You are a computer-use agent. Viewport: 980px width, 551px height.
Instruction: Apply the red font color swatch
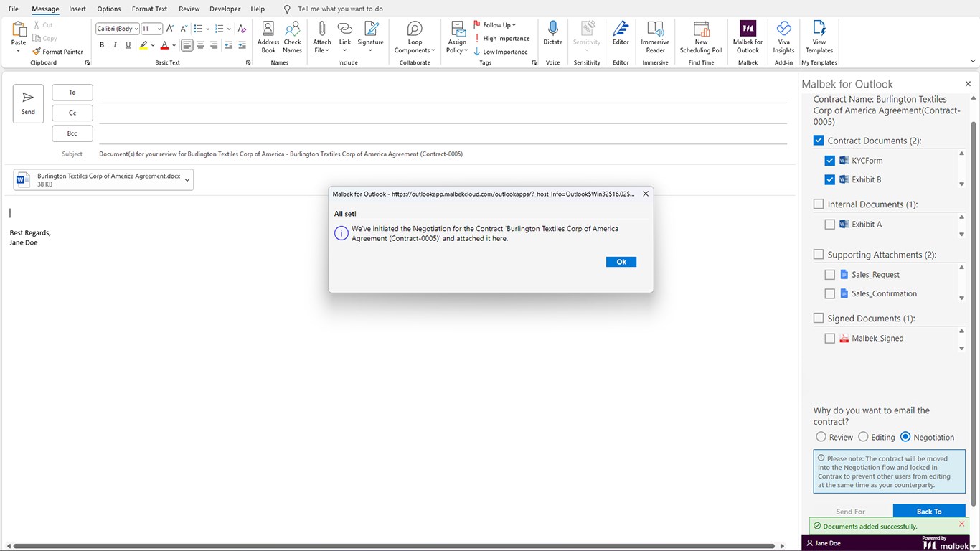coord(164,45)
